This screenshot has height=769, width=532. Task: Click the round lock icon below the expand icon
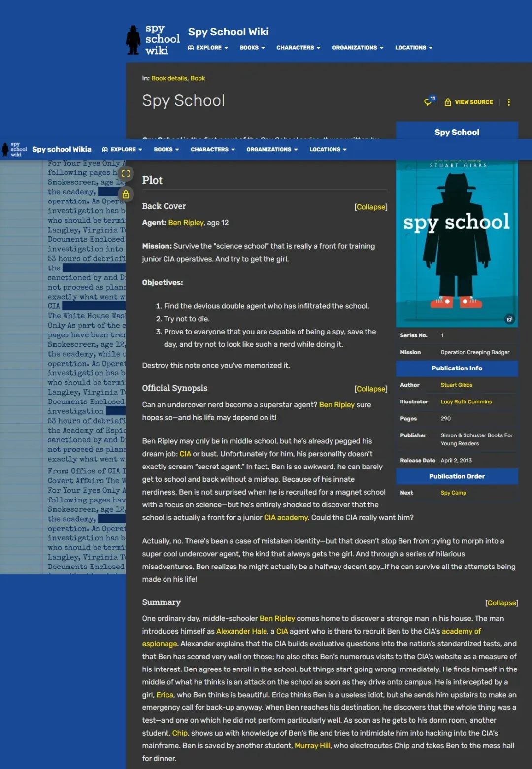pyautogui.click(x=126, y=194)
